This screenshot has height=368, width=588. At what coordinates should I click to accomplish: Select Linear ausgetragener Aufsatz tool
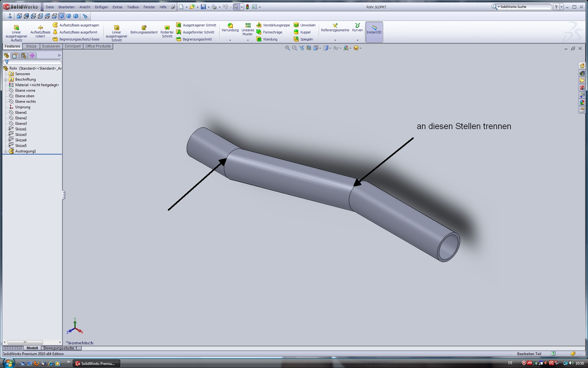pyautogui.click(x=16, y=33)
